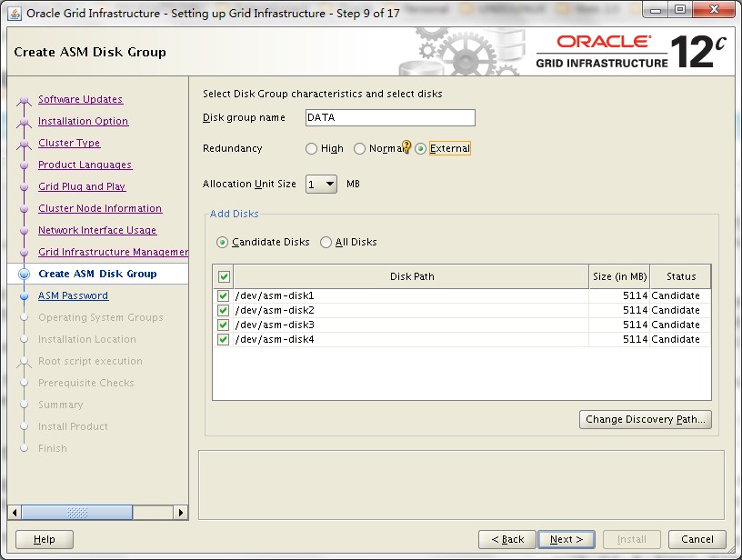Go to Installation Option step
Screen dimensions: 742x560
(84, 121)
